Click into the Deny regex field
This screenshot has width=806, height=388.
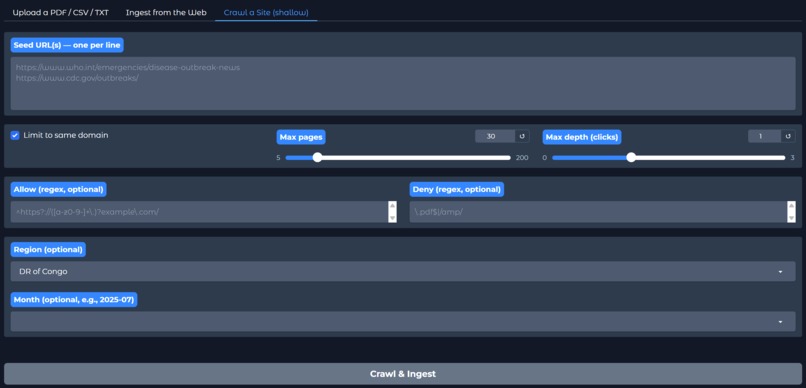click(598, 212)
